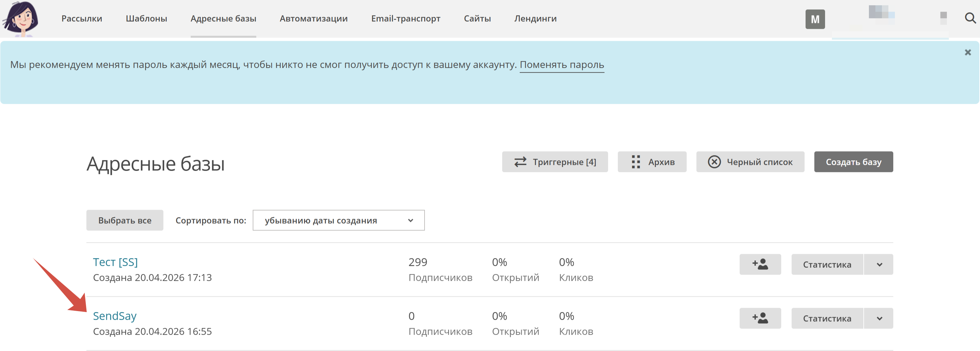Click Создать базу button
The width and height of the screenshot is (980, 351).
pos(853,162)
